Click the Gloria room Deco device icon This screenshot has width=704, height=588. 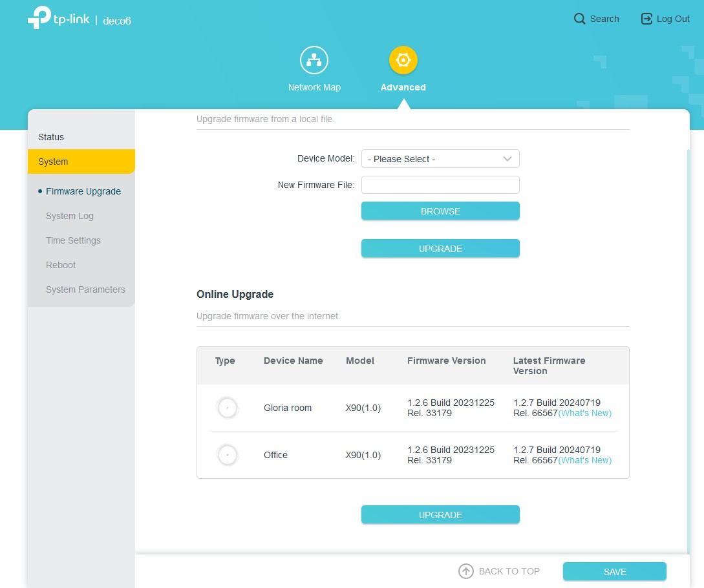(227, 408)
